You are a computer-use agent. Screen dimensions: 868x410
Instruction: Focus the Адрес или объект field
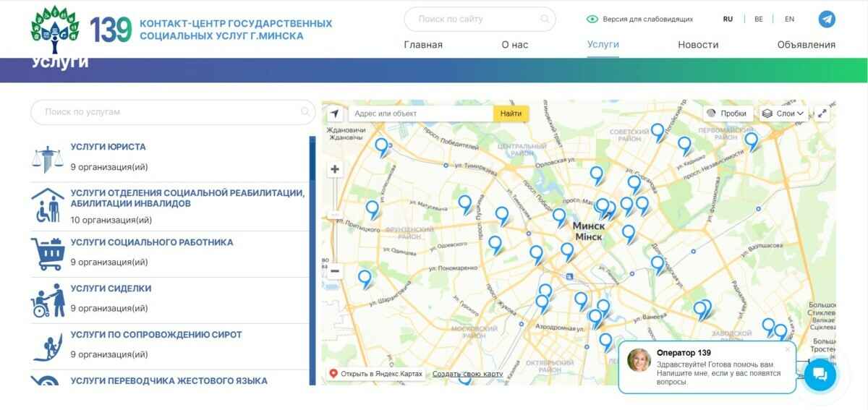(421, 114)
